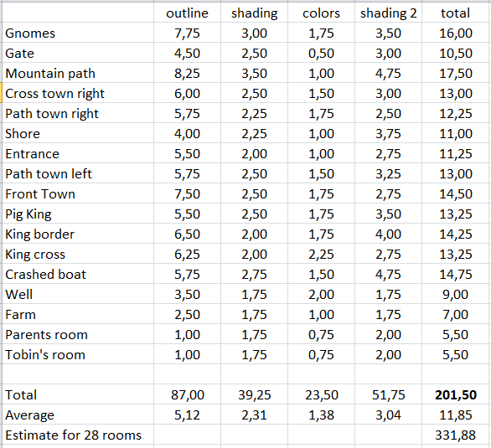Click the 'Crashed boat' label
Image resolution: width=491 pixels, height=448 pixels.
(x=78, y=274)
